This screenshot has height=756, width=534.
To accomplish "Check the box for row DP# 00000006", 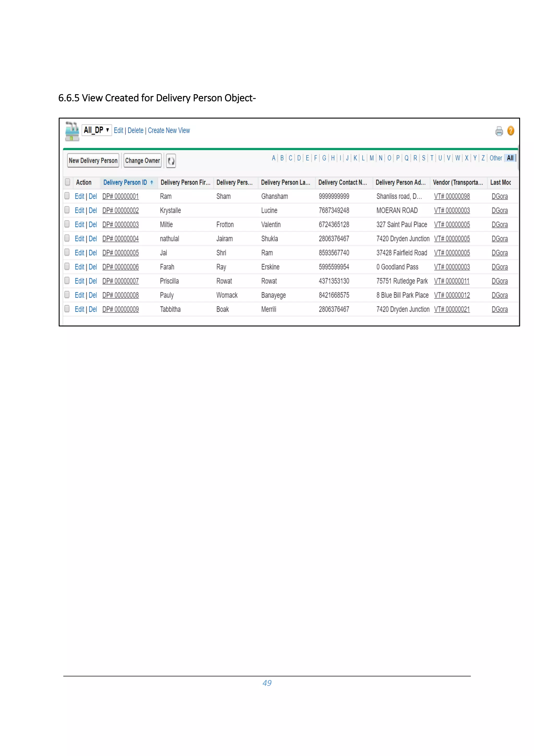I will click(67, 267).
